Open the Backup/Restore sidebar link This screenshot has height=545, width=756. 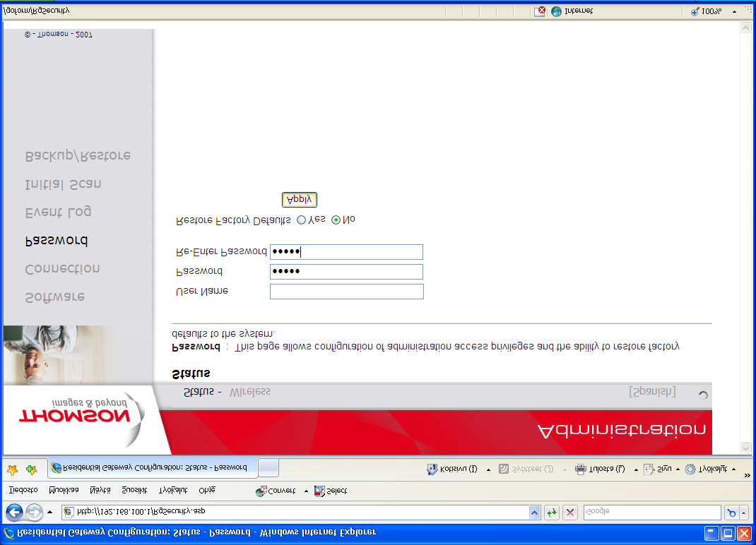tap(78, 156)
